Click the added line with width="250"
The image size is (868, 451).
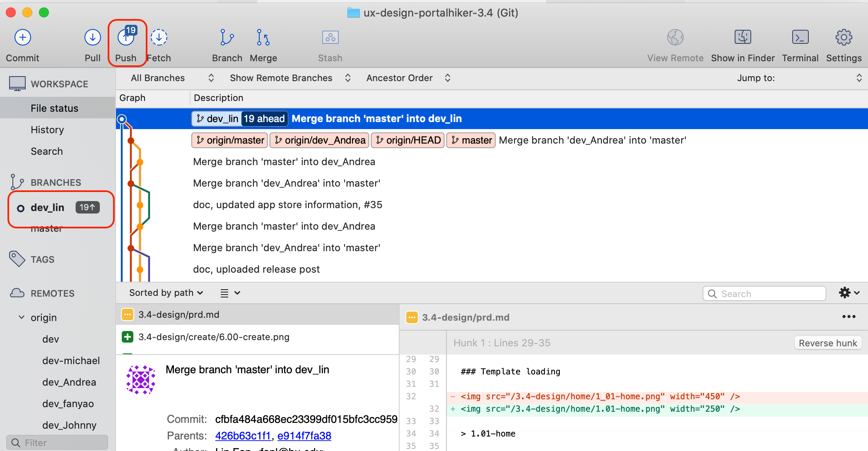coord(658,409)
